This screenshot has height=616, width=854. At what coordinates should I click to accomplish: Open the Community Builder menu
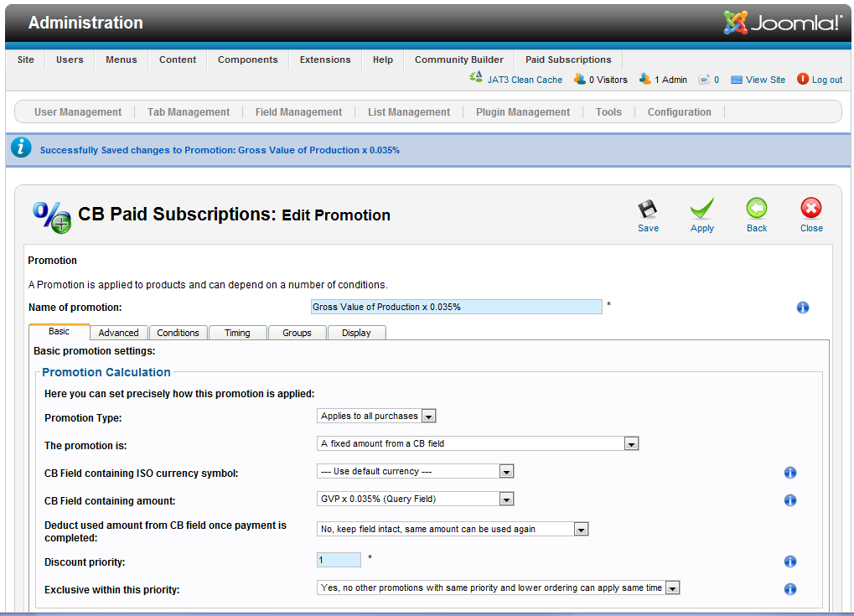click(x=459, y=60)
